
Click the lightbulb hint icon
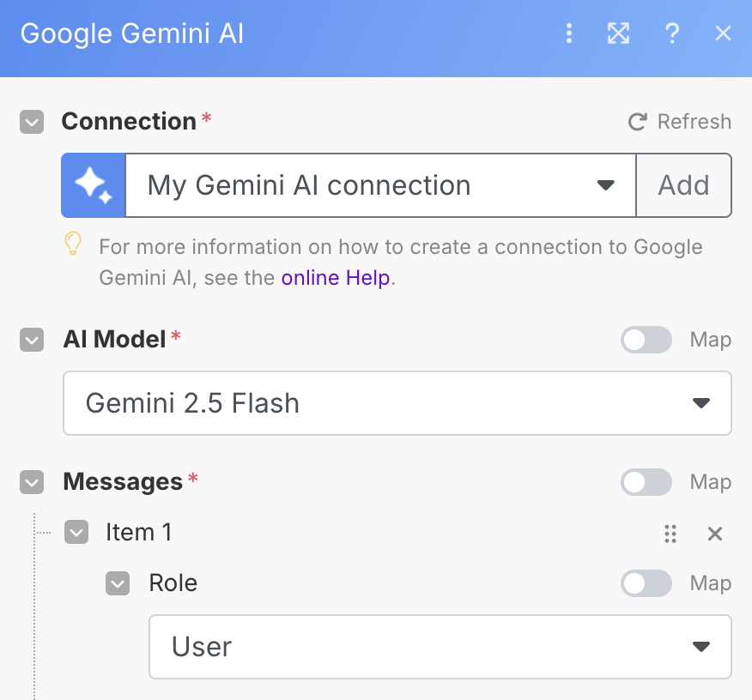point(73,244)
